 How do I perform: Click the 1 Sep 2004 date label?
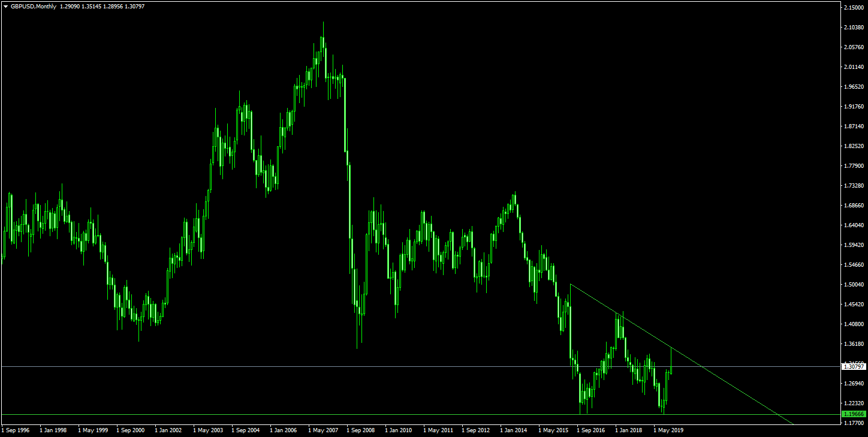click(246, 430)
